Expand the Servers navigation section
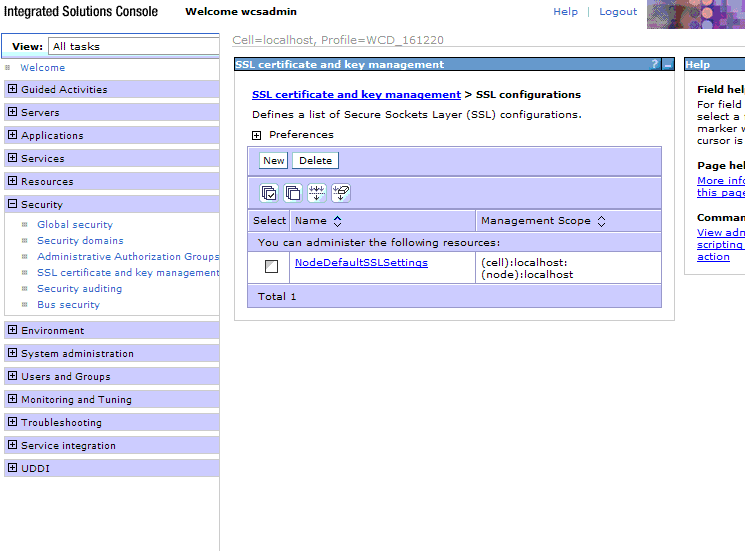Viewport: 745px width, 551px height. coord(12,112)
